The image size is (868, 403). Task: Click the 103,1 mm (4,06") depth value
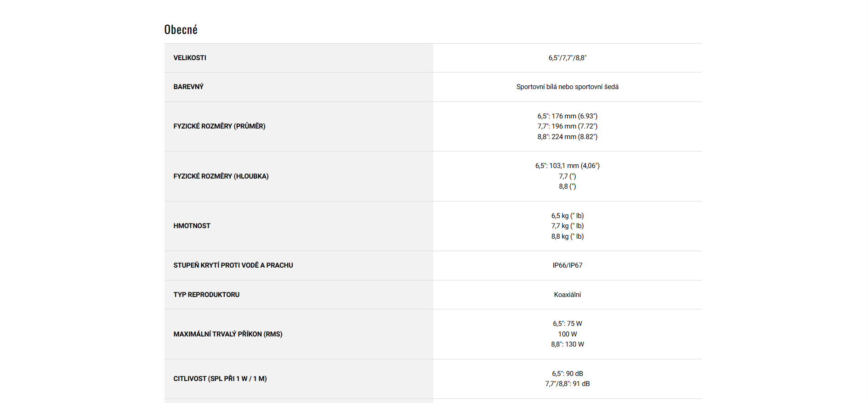point(567,166)
